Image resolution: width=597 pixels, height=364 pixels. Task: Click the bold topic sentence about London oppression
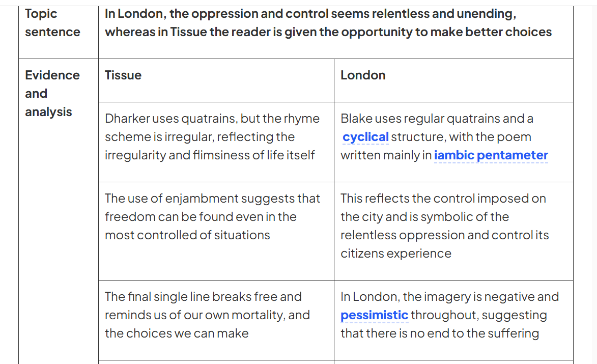tap(328, 23)
